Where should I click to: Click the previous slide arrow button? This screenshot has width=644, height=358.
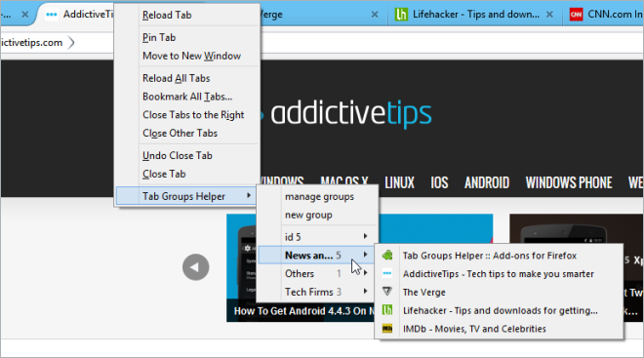click(x=195, y=267)
